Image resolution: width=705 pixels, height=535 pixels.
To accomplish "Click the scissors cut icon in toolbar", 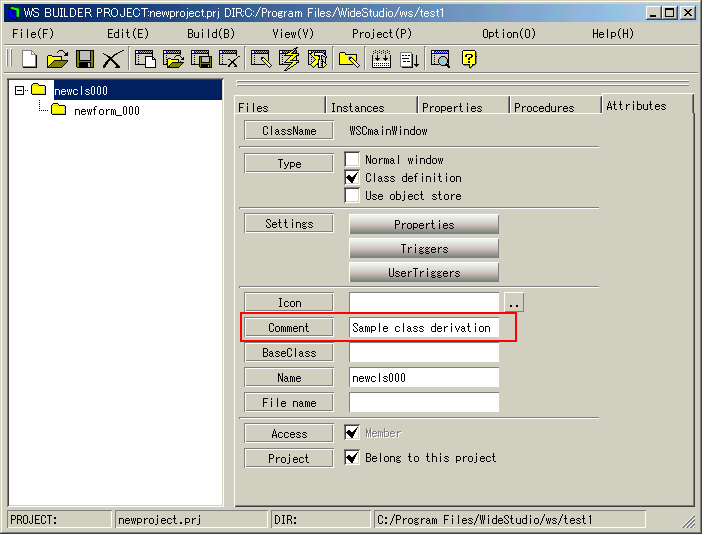I will coord(111,59).
